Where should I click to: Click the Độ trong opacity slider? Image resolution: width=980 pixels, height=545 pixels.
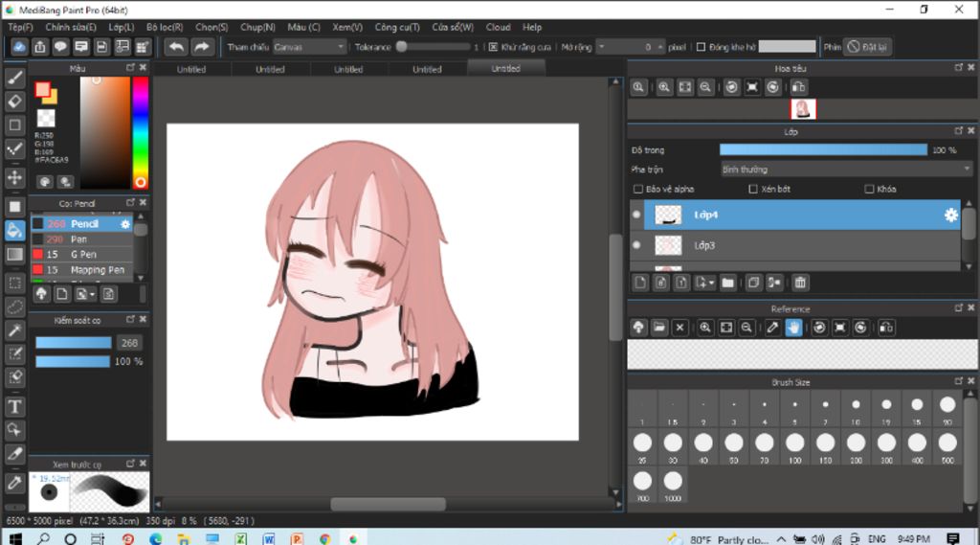click(x=823, y=149)
